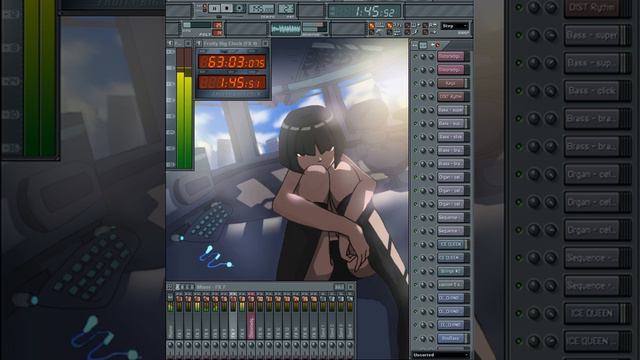Click the Keys channel volume knob

431,83
